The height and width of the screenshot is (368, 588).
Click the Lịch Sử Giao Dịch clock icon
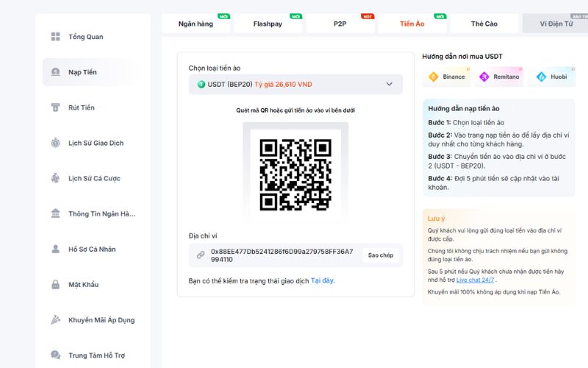coord(56,143)
